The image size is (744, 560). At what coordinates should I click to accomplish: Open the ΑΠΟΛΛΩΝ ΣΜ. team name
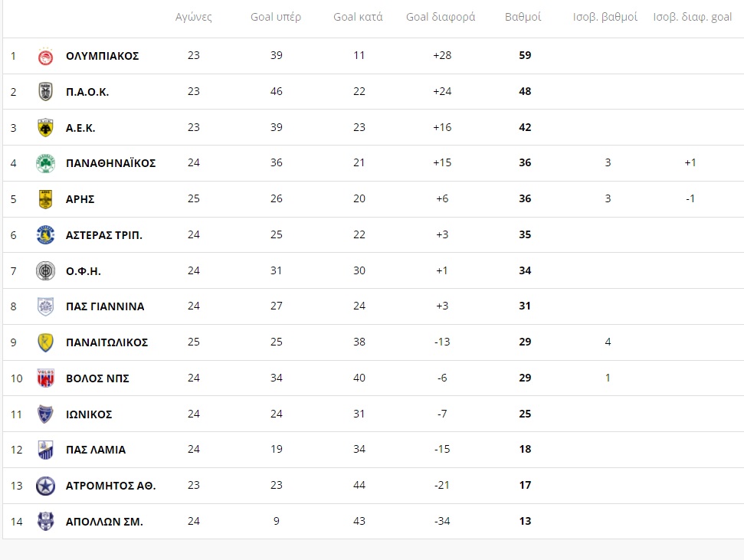104,522
